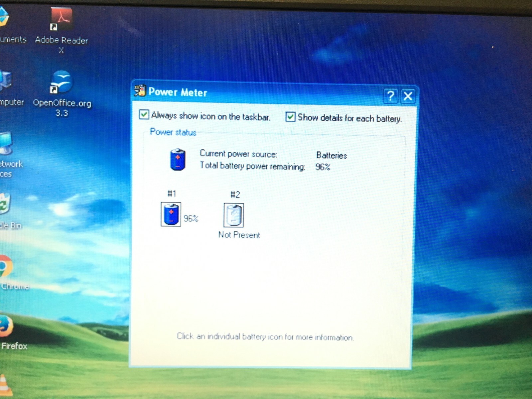This screenshot has height=399, width=532.
Task: Toggle Show details for each battery
Action: pos(290,117)
